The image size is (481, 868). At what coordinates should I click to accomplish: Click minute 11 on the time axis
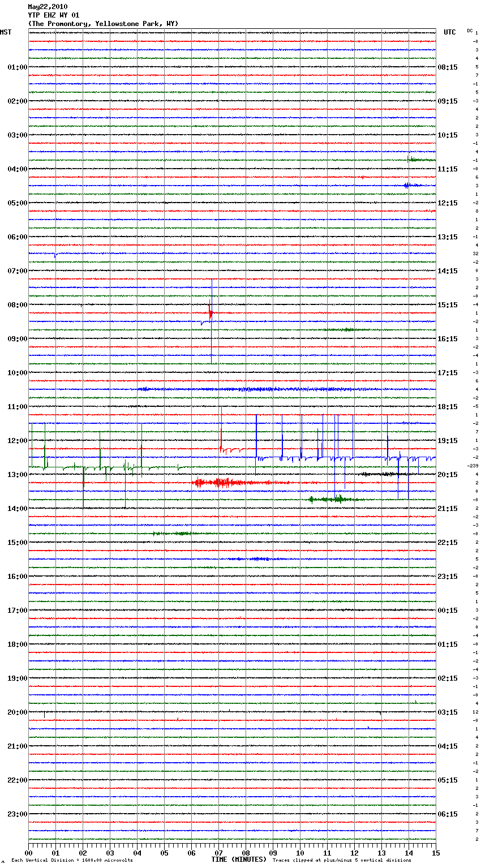327,853
